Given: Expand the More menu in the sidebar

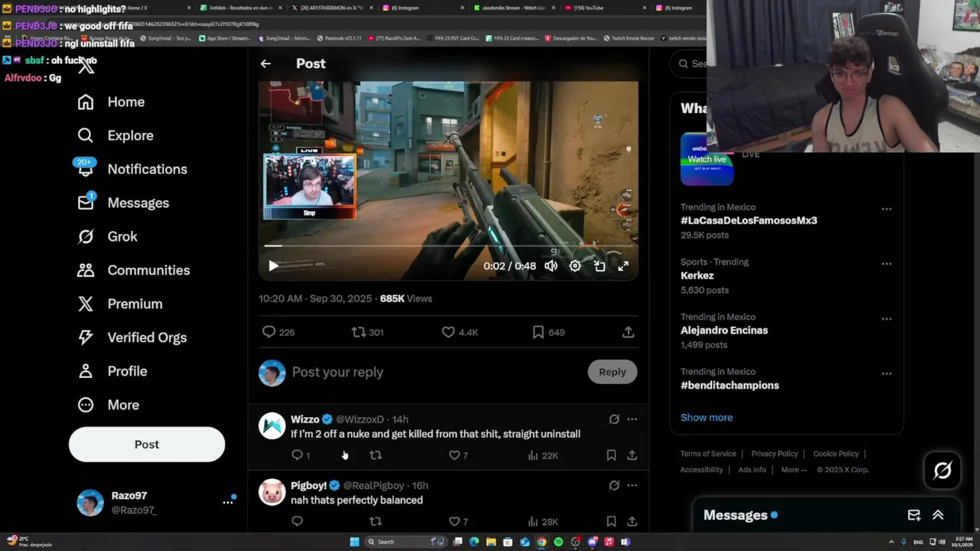Looking at the screenshot, I should coord(108,405).
